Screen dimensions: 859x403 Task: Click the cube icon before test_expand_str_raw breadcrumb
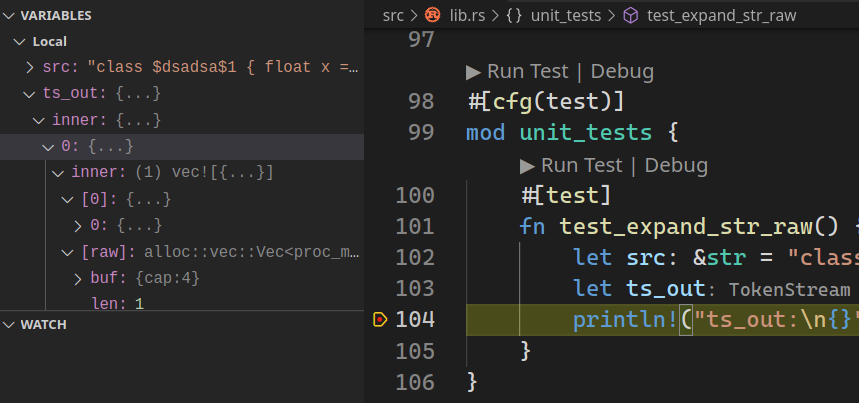[x=631, y=15]
